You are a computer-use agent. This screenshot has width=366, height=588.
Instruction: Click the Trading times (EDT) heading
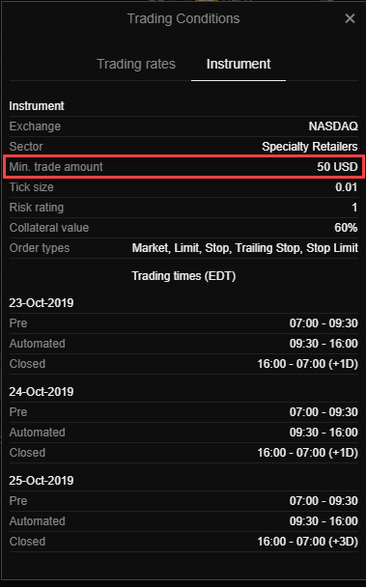pyautogui.click(x=183, y=276)
